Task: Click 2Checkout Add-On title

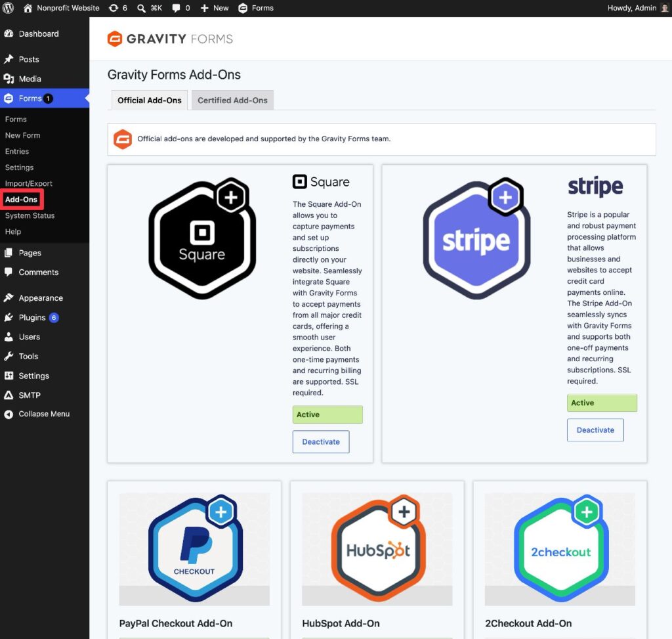Action: click(528, 623)
